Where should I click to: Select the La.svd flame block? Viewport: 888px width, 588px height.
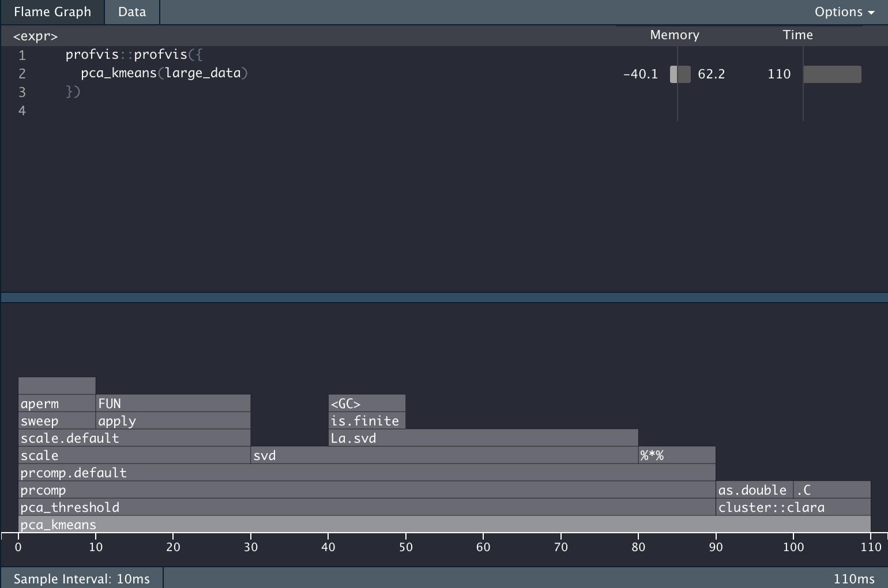point(483,438)
